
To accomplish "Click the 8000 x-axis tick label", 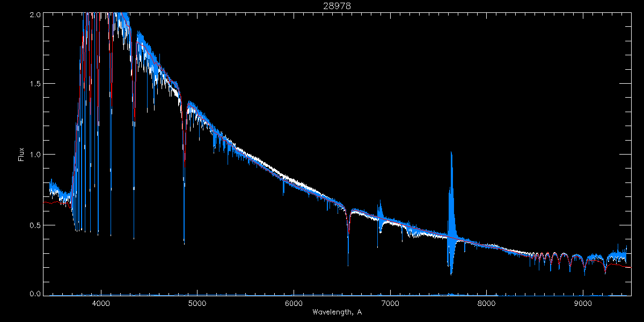I will coord(487,303).
